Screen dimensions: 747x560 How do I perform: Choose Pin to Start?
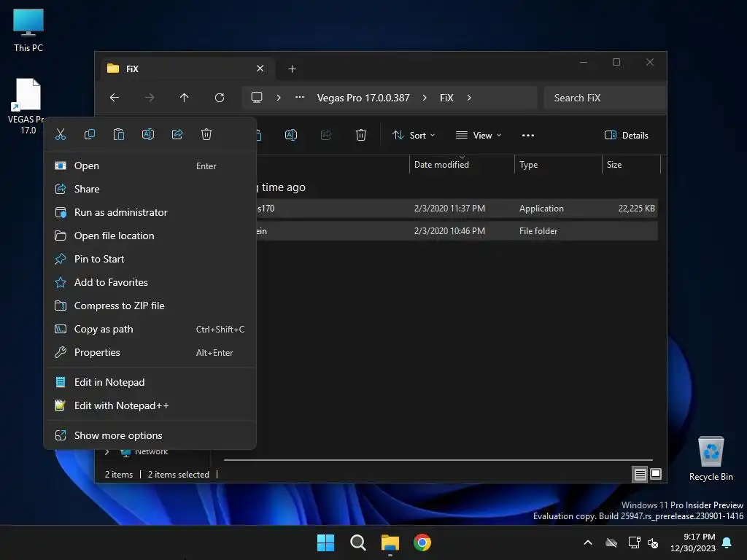click(150, 259)
